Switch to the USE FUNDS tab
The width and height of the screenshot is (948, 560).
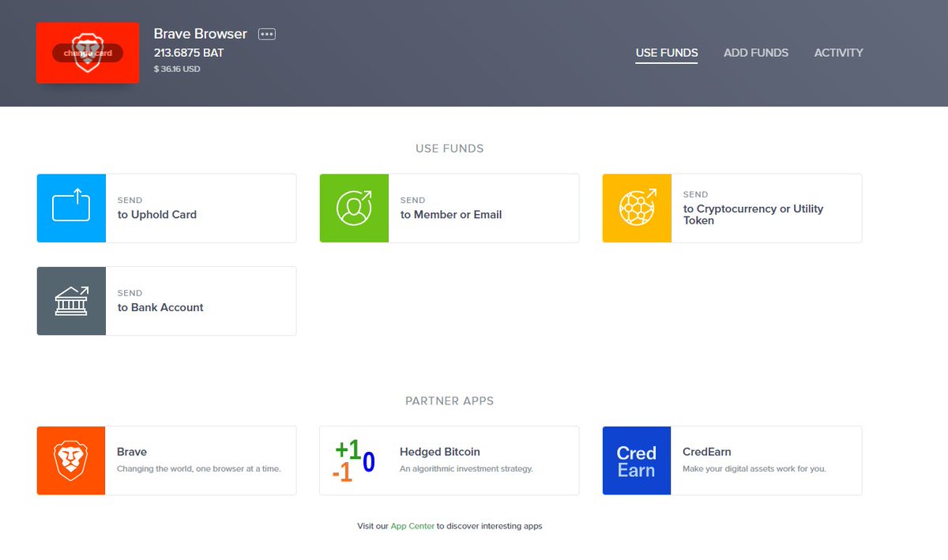click(x=667, y=53)
